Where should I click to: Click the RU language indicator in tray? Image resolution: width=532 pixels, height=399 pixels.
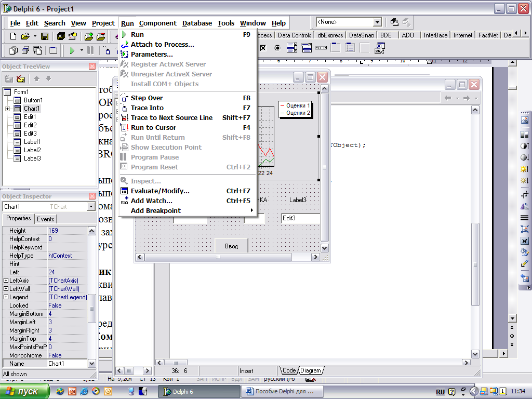click(x=440, y=392)
